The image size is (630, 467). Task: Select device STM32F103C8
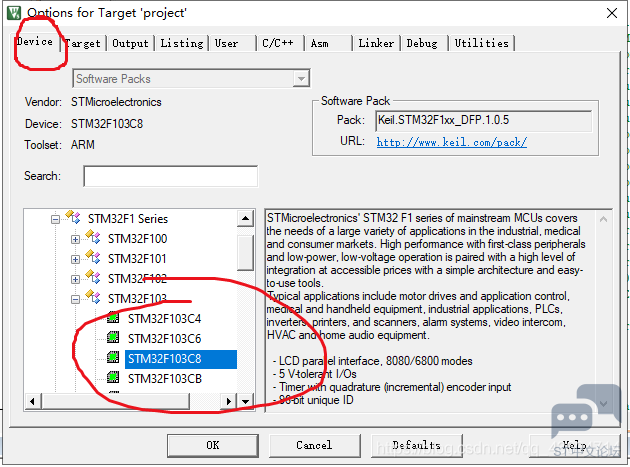tap(181, 359)
